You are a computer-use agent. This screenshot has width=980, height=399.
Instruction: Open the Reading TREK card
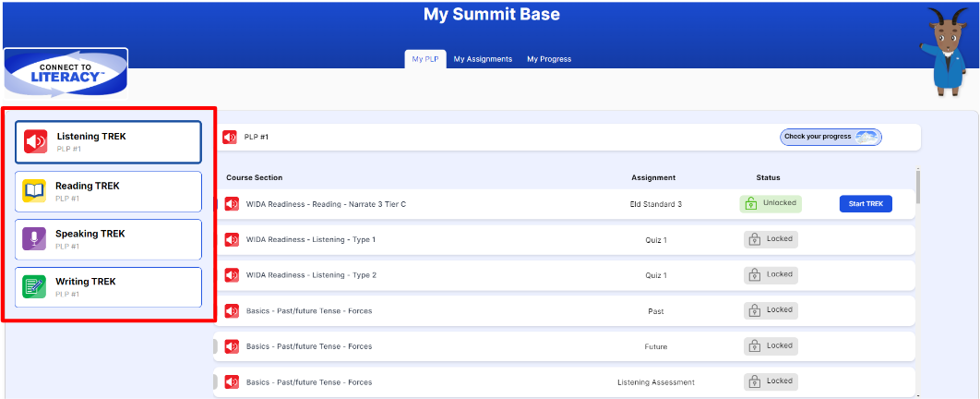pyautogui.click(x=108, y=191)
